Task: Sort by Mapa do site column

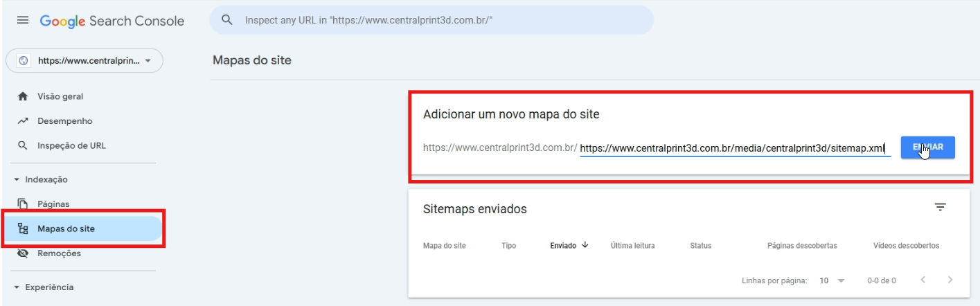Action: tap(444, 246)
